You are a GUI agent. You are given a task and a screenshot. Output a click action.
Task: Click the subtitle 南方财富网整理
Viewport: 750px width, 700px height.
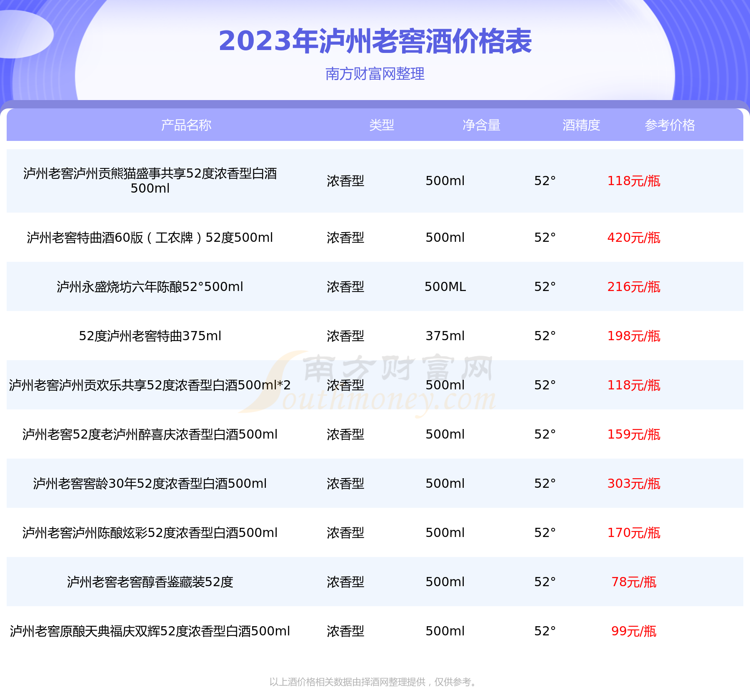pos(375,74)
